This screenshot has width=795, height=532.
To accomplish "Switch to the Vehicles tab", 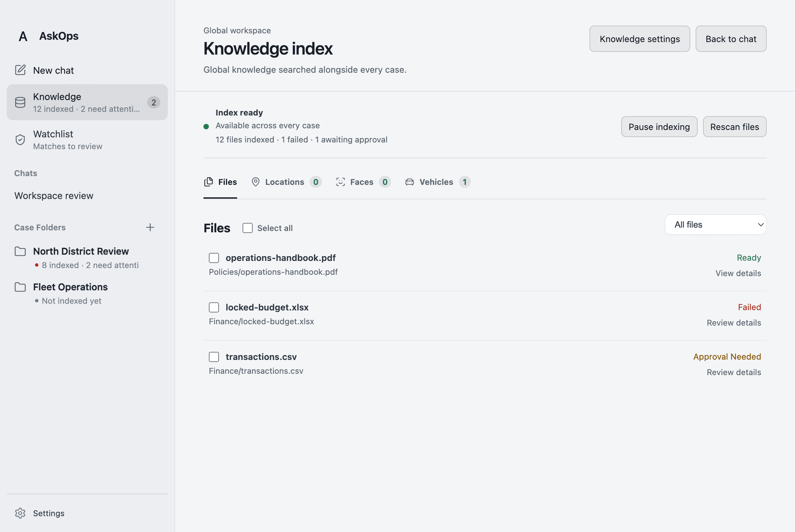I will tap(438, 182).
